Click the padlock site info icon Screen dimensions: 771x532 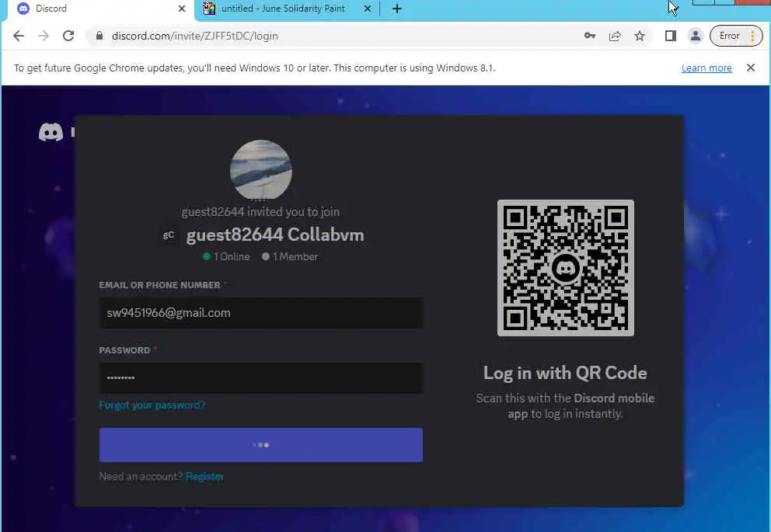pyautogui.click(x=99, y=36)
